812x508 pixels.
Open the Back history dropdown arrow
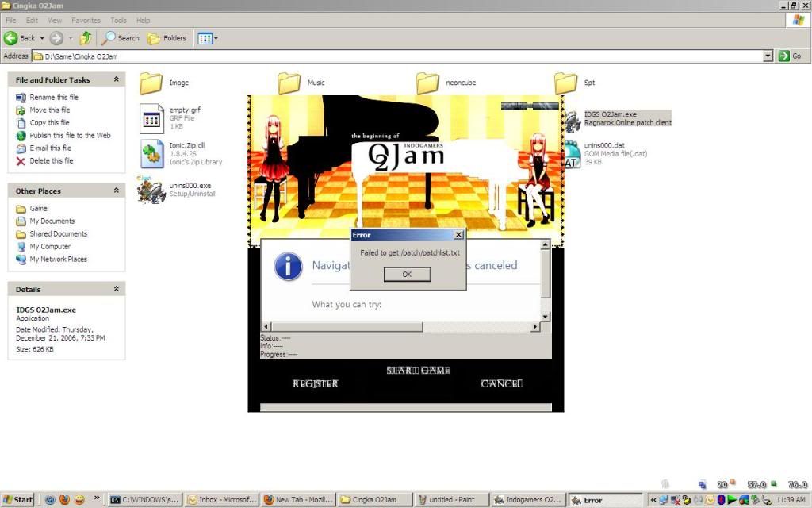pos(43,38)
